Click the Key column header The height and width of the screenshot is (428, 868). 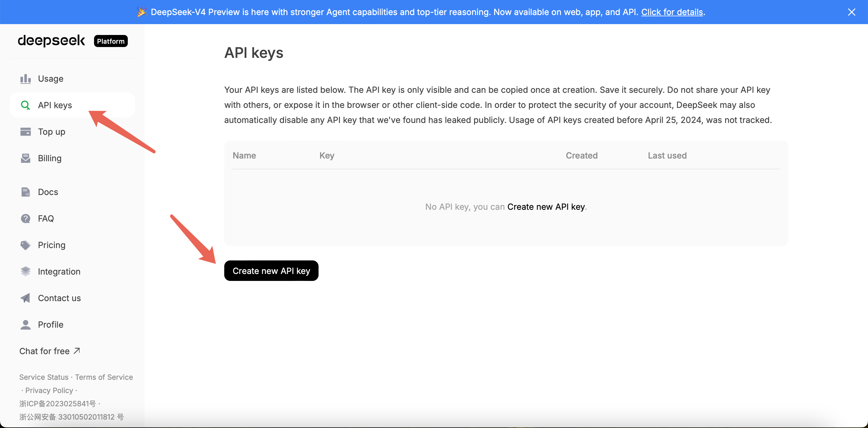(x=327, y=156)
